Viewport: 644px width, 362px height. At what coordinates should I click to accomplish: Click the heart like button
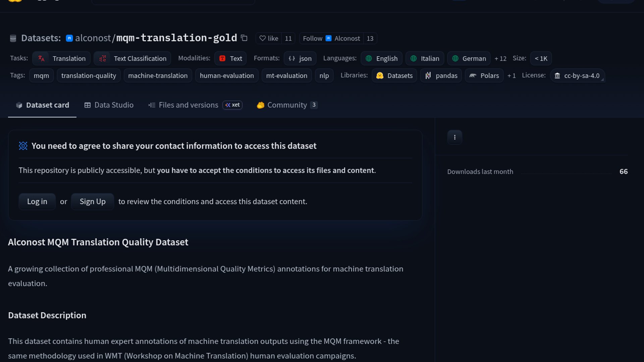coord(269,38)
